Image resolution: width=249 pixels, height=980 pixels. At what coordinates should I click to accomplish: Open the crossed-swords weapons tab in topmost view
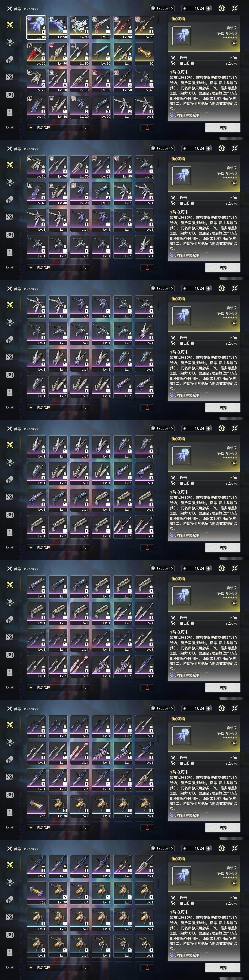coord(10,24)
